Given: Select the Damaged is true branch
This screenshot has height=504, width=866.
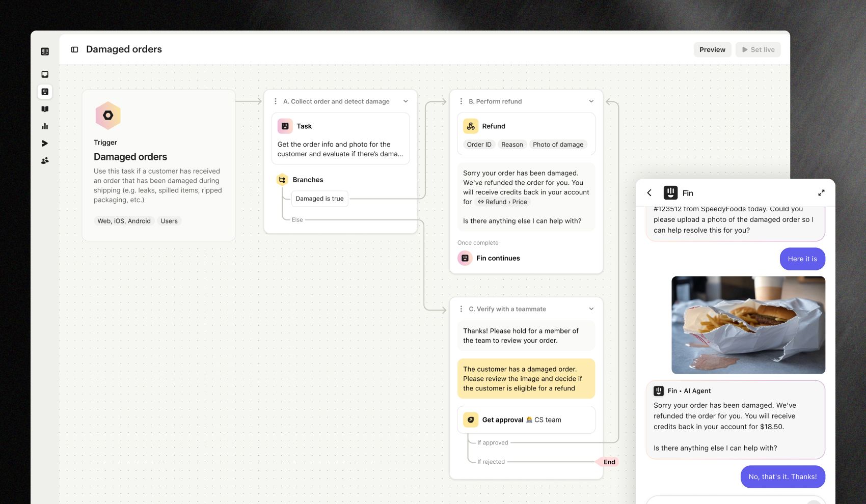Looking at the screenshot, I should [x=319, y=199].
